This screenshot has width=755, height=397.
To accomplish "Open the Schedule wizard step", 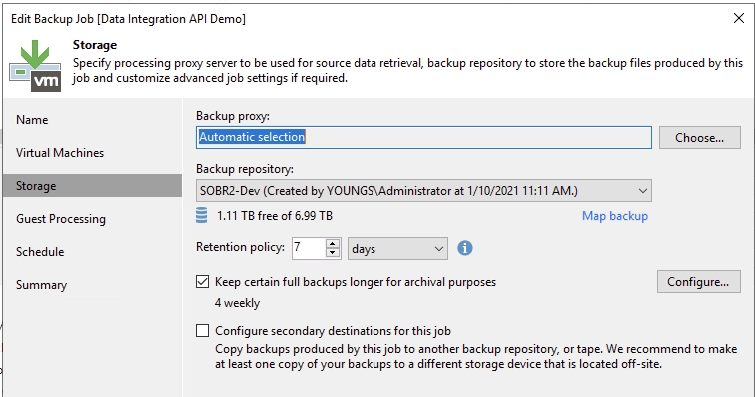I will 40,251.
